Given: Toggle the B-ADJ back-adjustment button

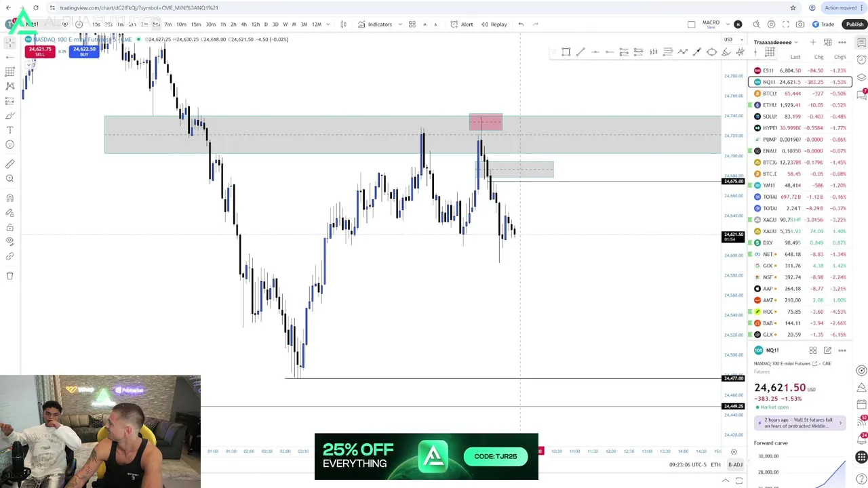Looking at the screenshot, I should pos(735,464).
